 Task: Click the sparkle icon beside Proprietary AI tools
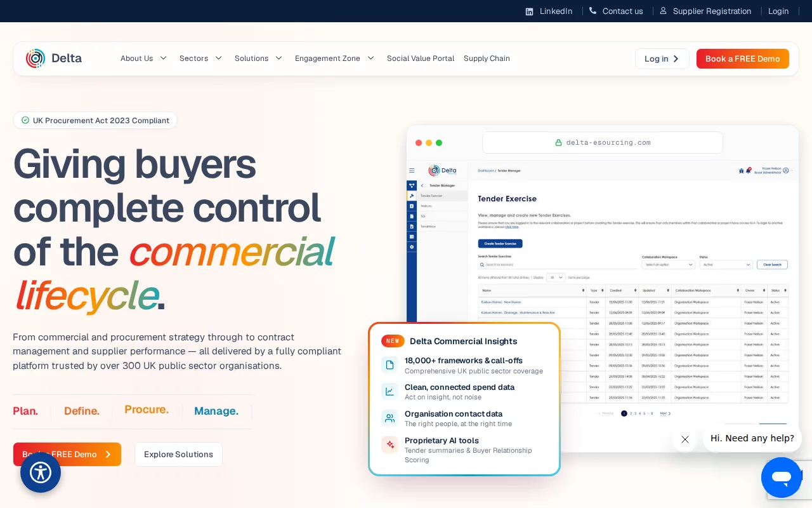pos(390,444)
